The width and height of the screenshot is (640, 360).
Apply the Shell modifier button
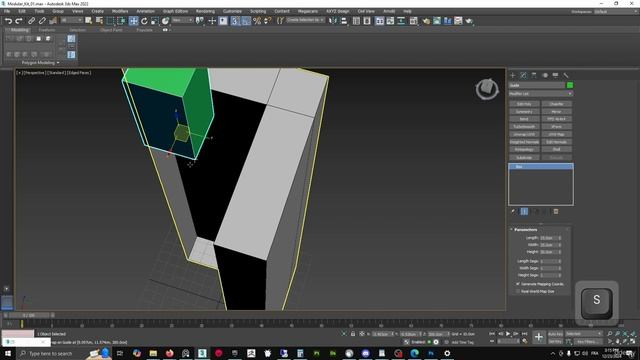click(557, 149)
